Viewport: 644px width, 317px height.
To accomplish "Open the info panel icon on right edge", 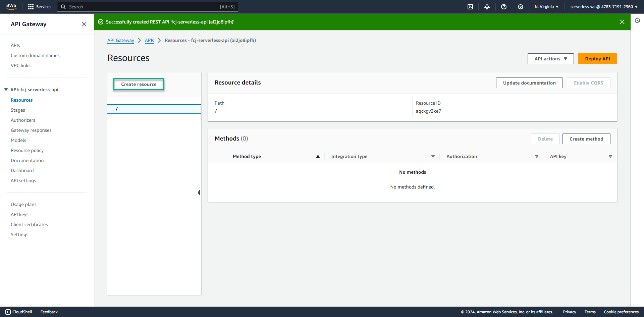I will (637, 20).
